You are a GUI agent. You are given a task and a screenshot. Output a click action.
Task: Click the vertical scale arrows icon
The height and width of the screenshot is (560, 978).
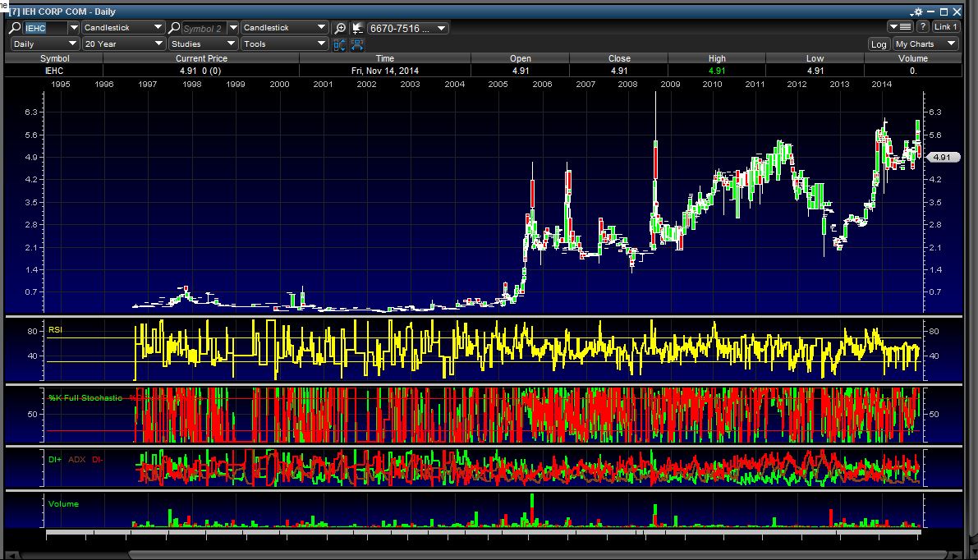coord(340,44)
